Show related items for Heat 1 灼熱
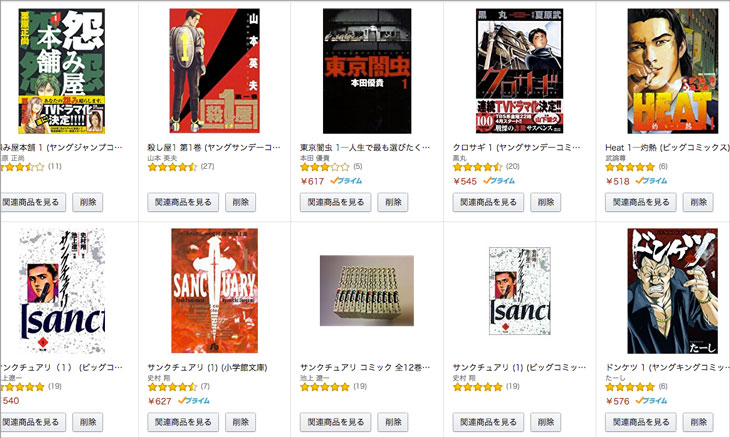Screen dimensions: 730x438 click(x=641, y=202)
